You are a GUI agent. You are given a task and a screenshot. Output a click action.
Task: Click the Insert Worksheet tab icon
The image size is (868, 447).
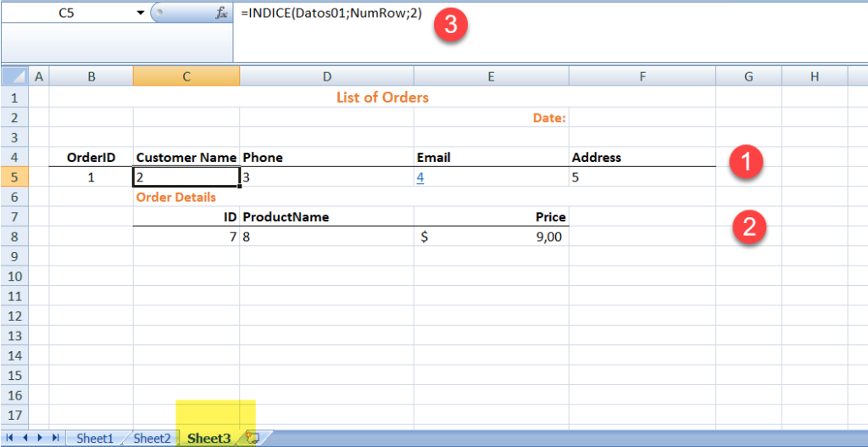pyautogui.click(x=253, y=439)
